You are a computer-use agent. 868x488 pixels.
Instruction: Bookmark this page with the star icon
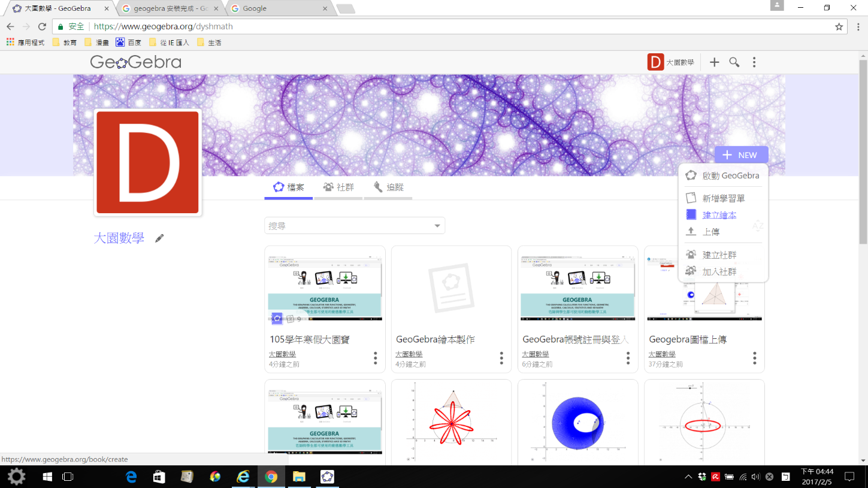[x=839, y=26]
